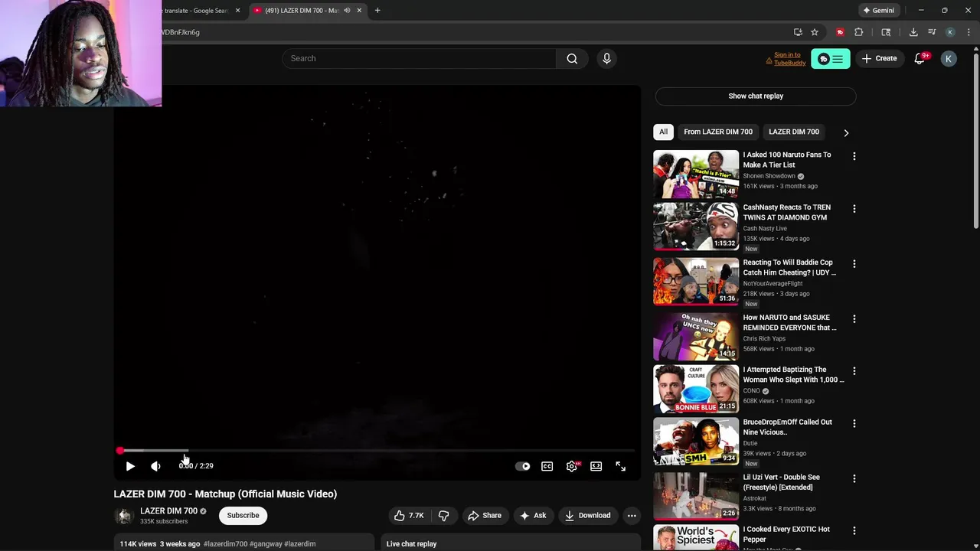The width and height of the screenshot is (980, 551).
Task: Select the All filter chip
Action: [x=663, y=132]
